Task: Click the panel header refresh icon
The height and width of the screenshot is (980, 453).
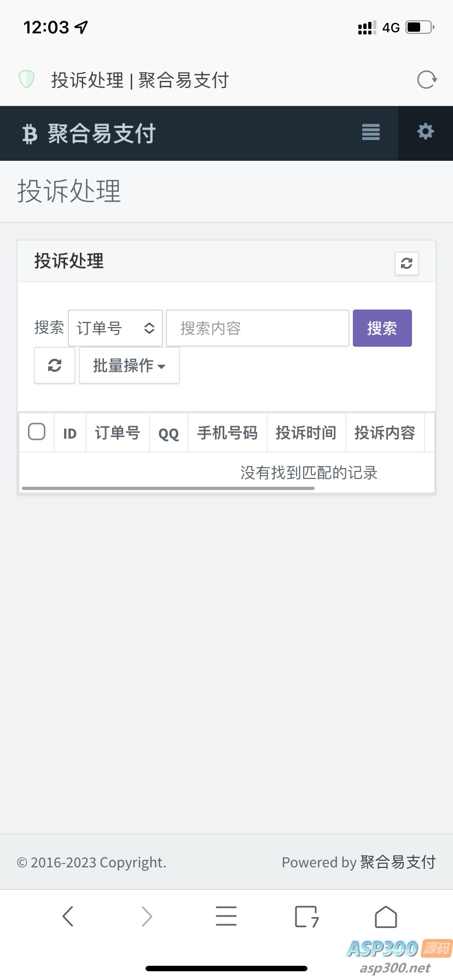Action: (x=406, y=264)
